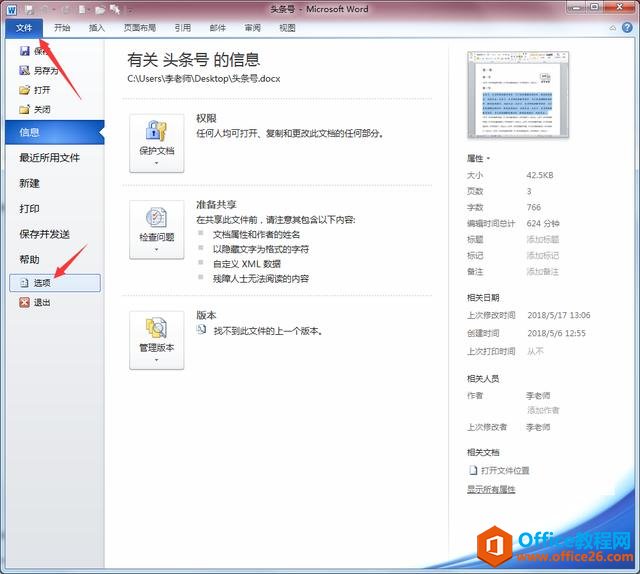Screen dimensions: 640x574
Task: Click the last modified time 2018/5/17 13:06
Action: (x=559, y=315)
